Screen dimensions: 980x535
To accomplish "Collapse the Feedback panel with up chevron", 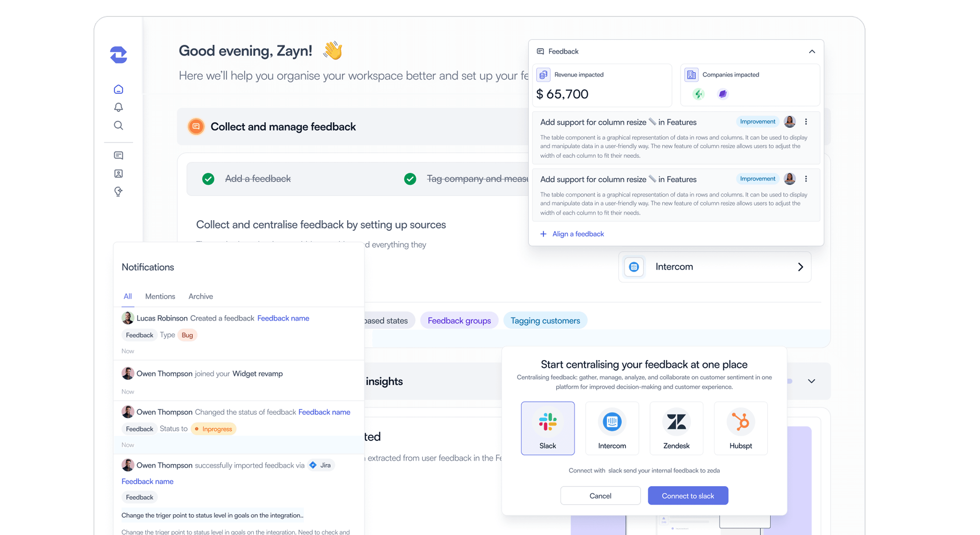I will pos(812,51).
